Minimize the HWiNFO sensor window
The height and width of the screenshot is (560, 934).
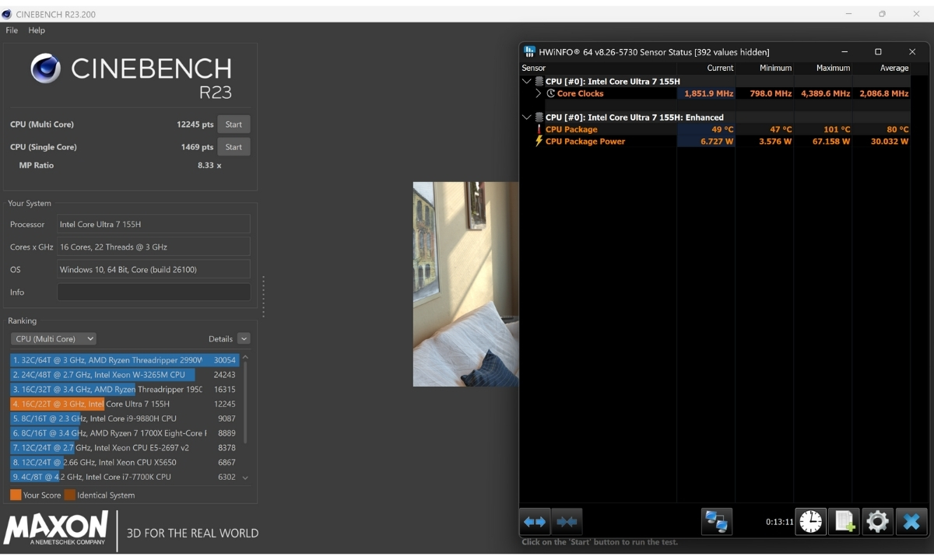click(x=844, y=52)
